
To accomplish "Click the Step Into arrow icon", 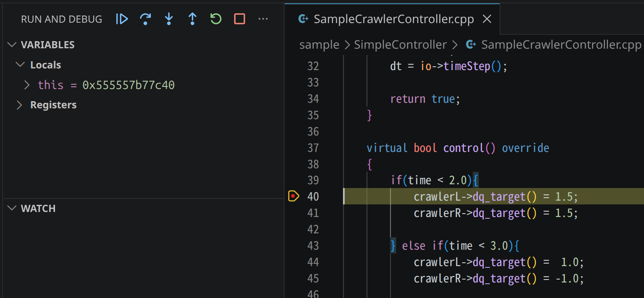I will (x=169, y=19).
